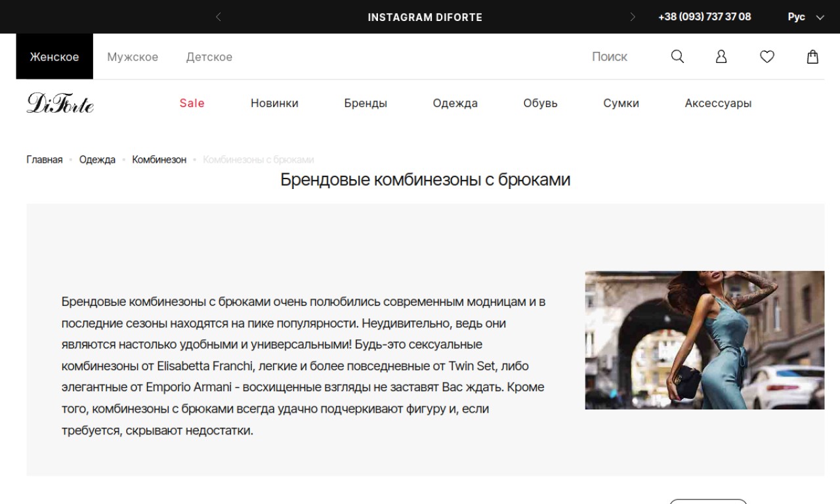This screenshot has width=840, height=504.
Task: Call the +38 (093) phone number
Action: (704, 17)
